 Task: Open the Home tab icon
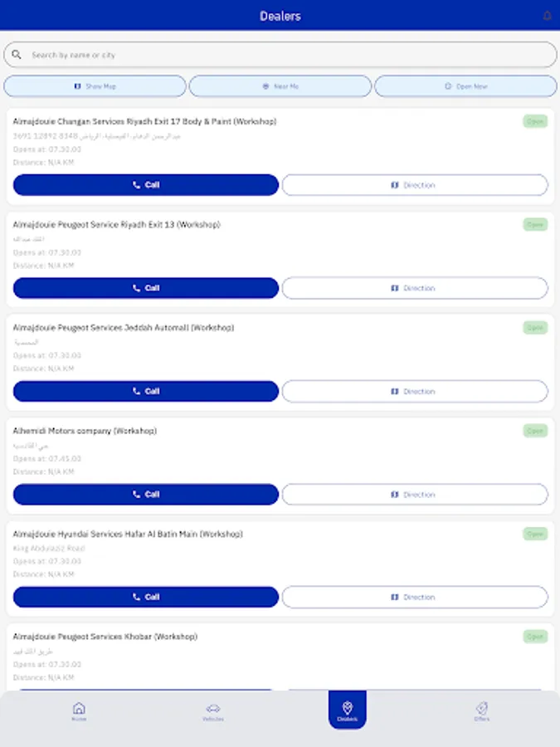79,707
